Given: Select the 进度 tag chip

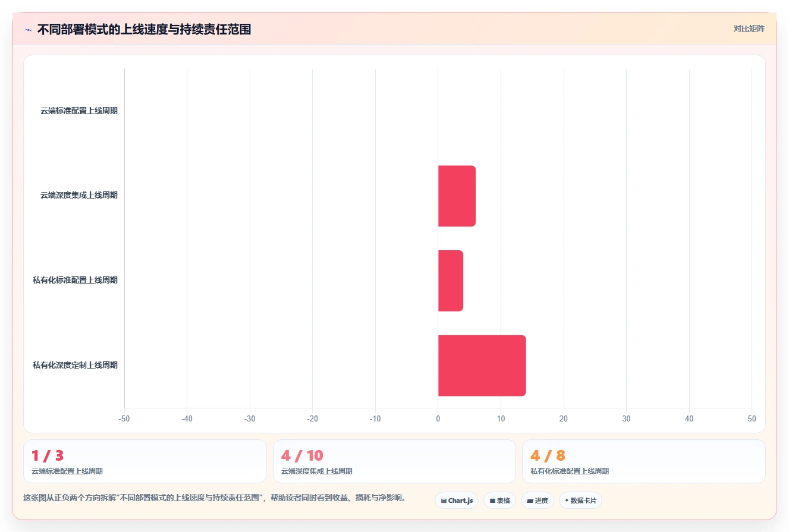Looking at the screenshot, I should pos(537,500).
